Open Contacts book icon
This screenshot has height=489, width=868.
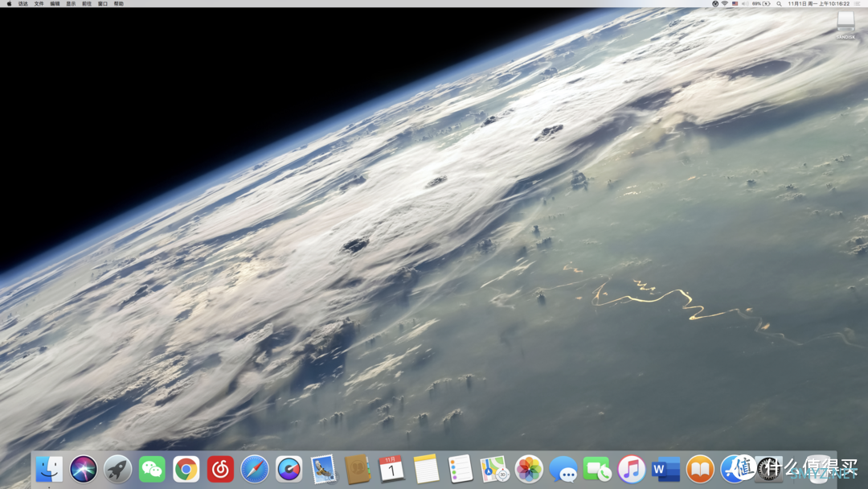tap(358, 470)
